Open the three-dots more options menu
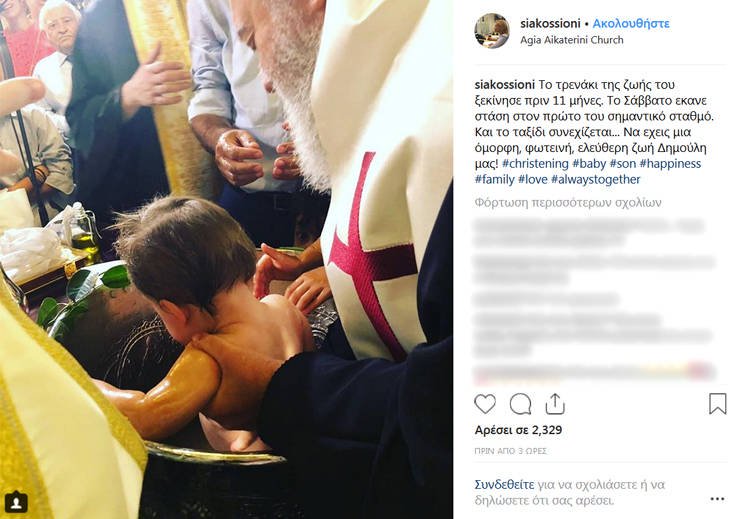 717,499
